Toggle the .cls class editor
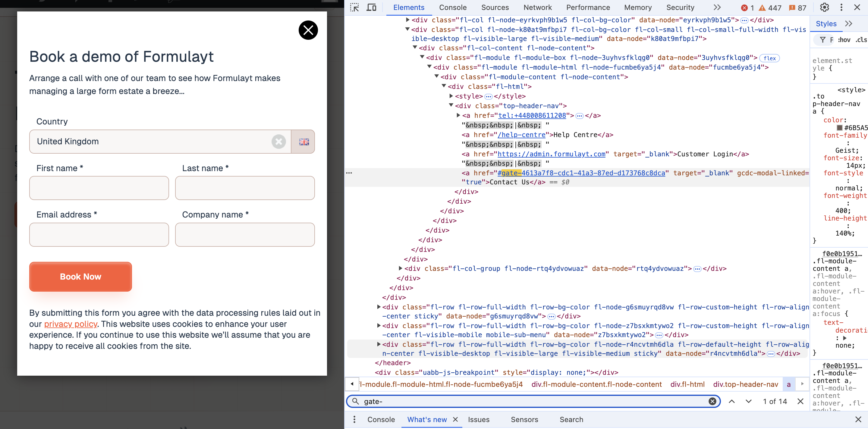The image size is (868, 429). [x=861, y=40]
